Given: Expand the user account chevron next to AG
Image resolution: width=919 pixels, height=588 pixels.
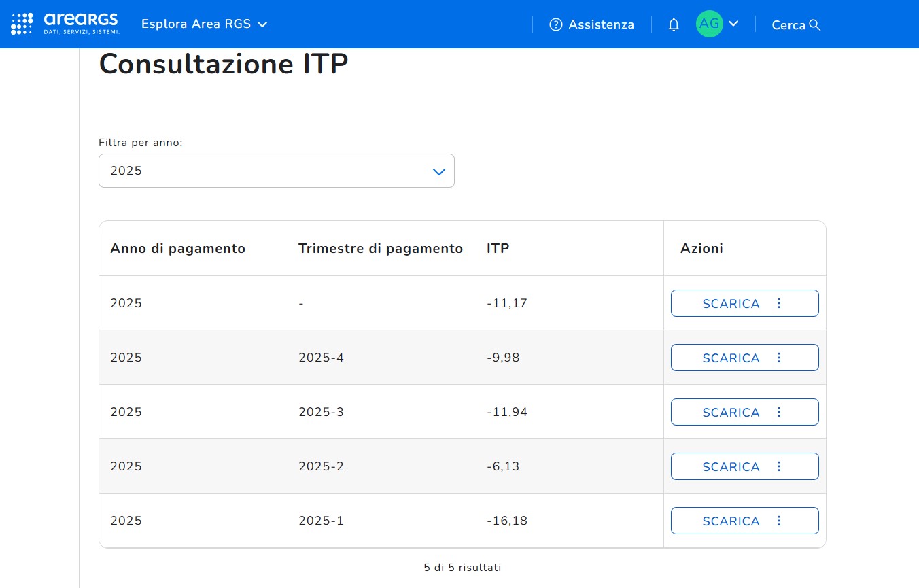Looking at the screenshot, I should click(x=733, y=24).
